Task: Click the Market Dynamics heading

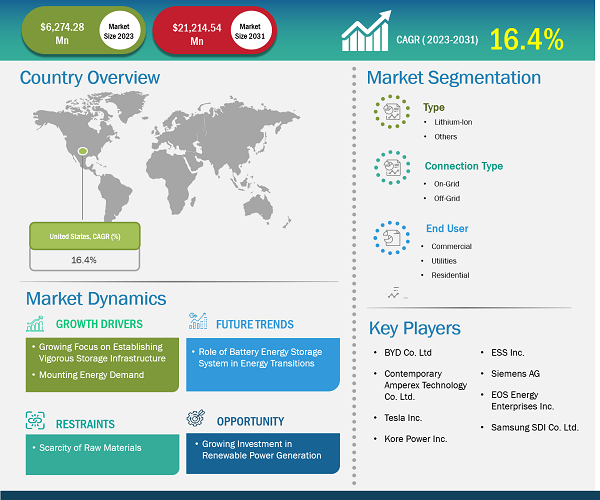Action: point(96,299)
